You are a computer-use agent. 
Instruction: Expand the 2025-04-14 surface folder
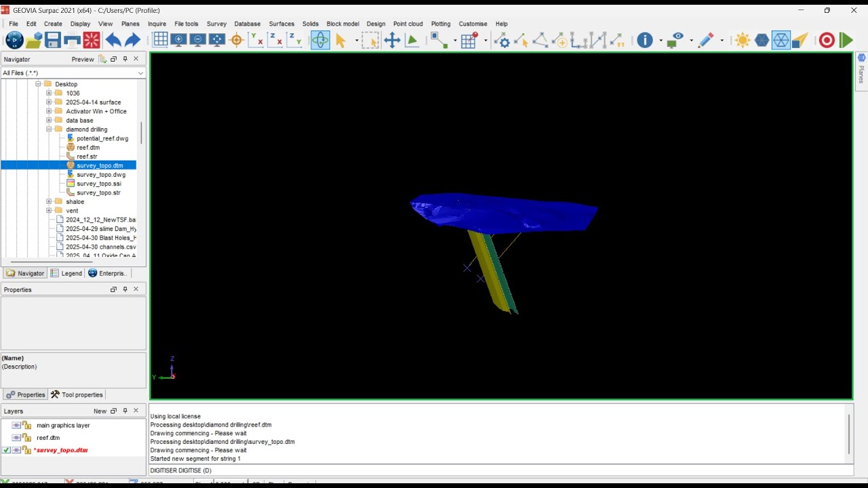click(49, 102)
